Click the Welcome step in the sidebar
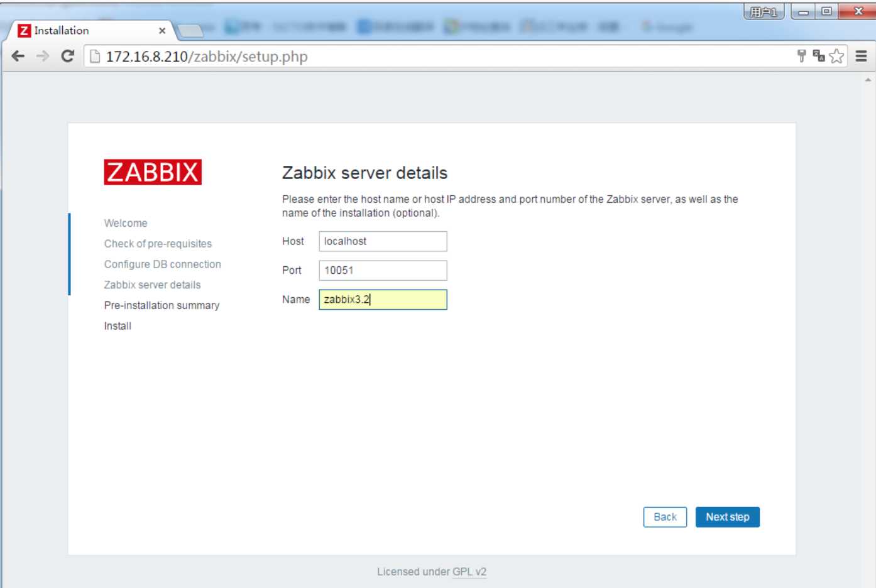 click(126, 223)
